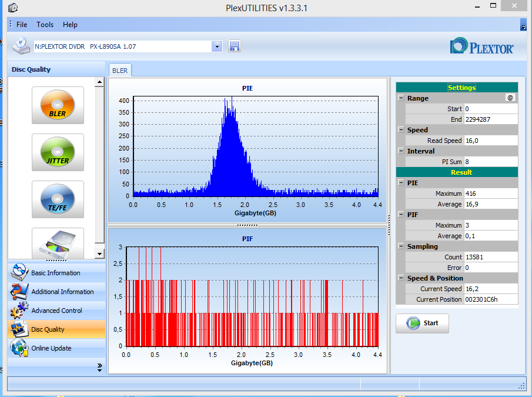This screenshot has width=532, height=397.
Task: Open the Tools menu
Action: click(x=45, y=25)
